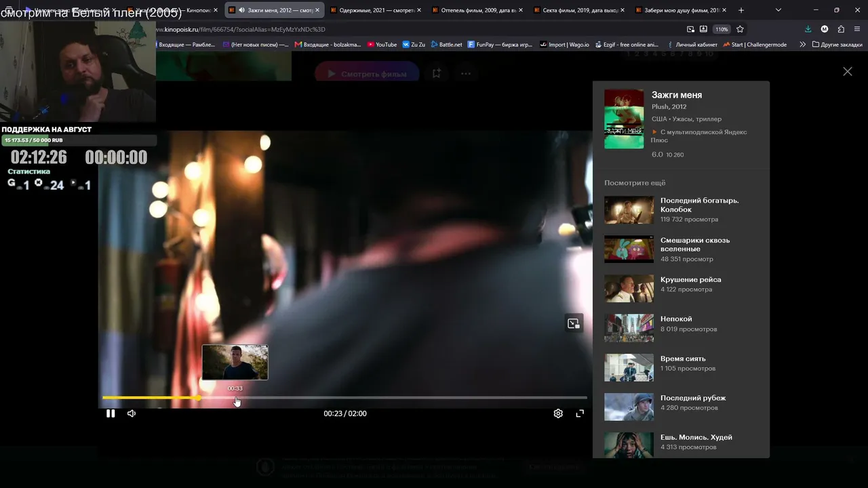Open the Зажги меня poster thumbnail
This screenshot has width=868, height=488.
click(x=624, y=119)
